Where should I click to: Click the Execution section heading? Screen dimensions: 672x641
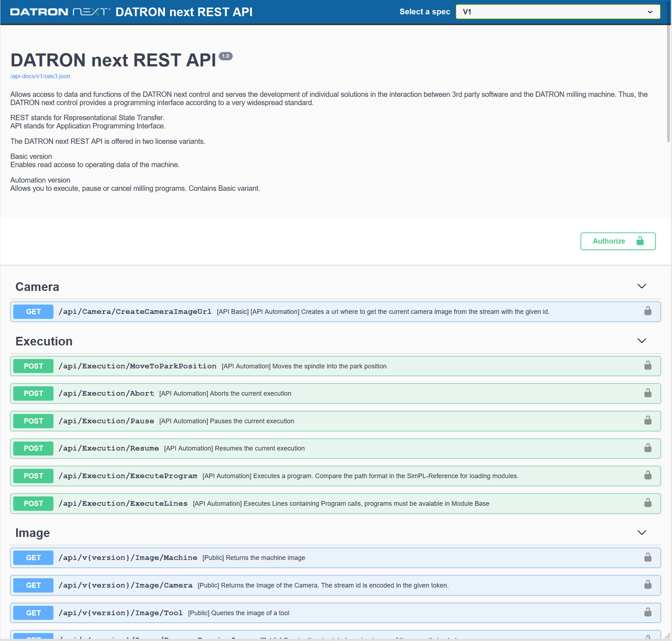pos(44,341)
